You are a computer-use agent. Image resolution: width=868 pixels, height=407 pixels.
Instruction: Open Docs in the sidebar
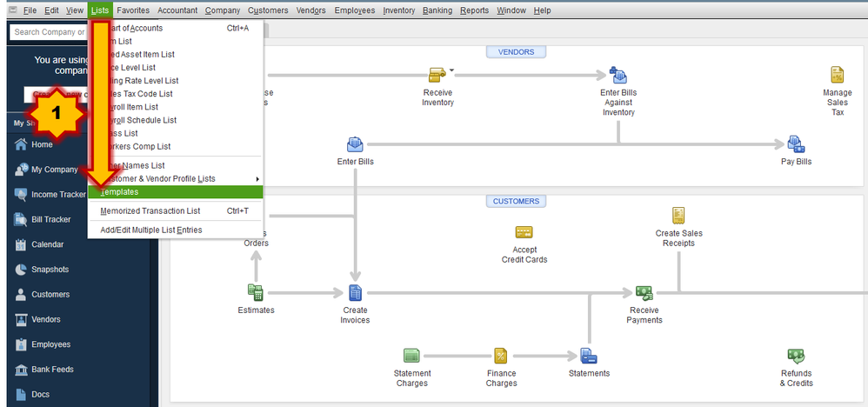(40, 394)
